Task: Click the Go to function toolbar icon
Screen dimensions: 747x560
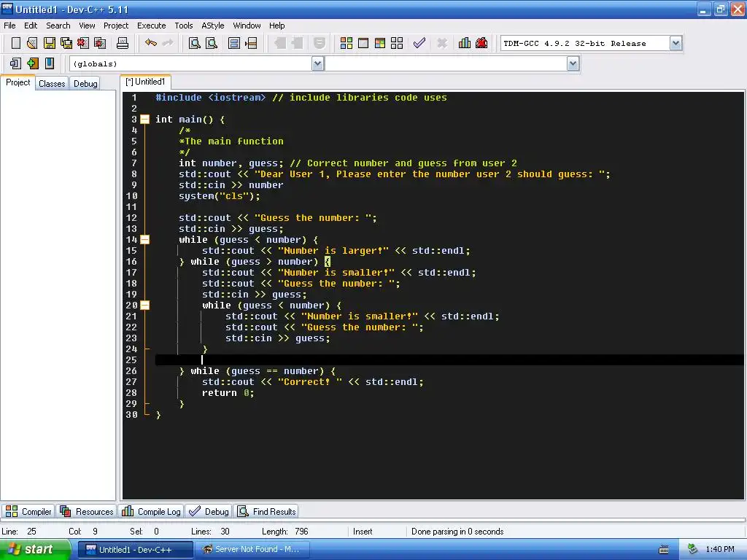Action: 234,43
